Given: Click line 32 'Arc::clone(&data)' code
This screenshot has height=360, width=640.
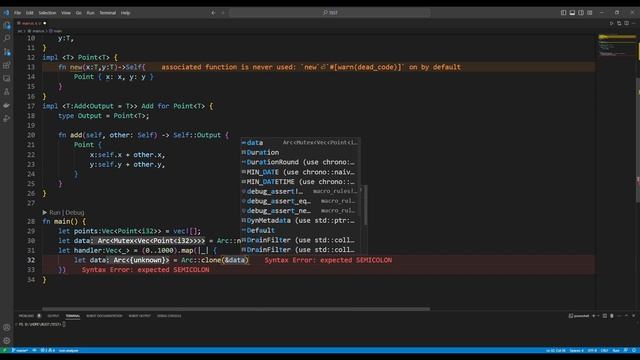Looking at the screenshot, I should coord(214,260).
